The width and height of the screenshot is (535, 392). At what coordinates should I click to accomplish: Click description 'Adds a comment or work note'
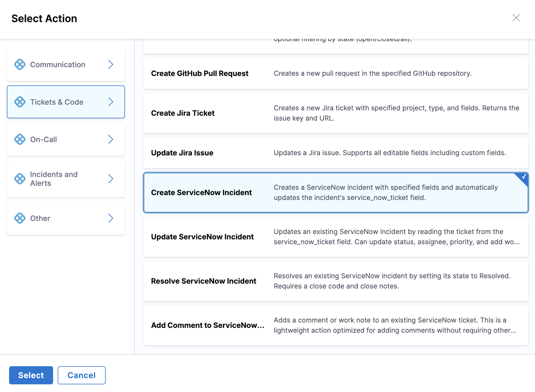click(395, 325)
